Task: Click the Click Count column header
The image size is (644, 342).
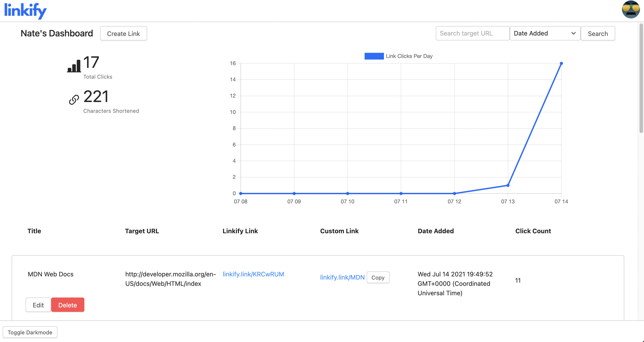Action: pyautogui.click(x=533, y=231)
